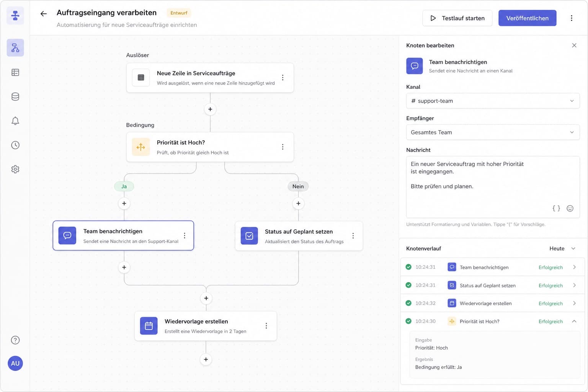Click calendar icon of Wiedervorlage erstellen node
588x392 pixels.
pos(149,326)
